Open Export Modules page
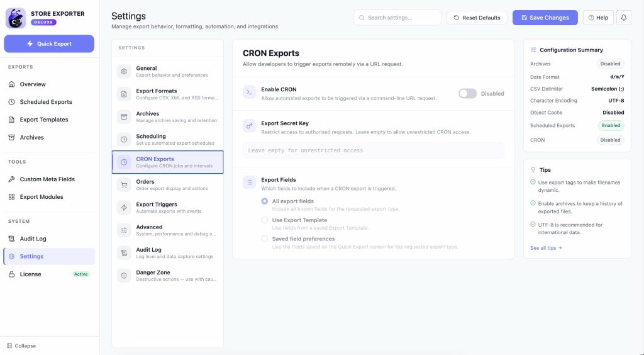644x355 pixels. point(49,197)
